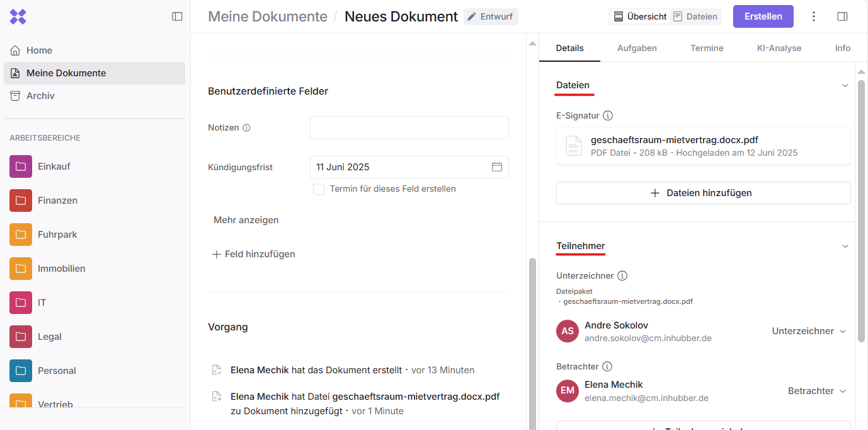Switch to Dateien view toggle
This screenshot has height=430, width=868.
click(x=695, y=16)
